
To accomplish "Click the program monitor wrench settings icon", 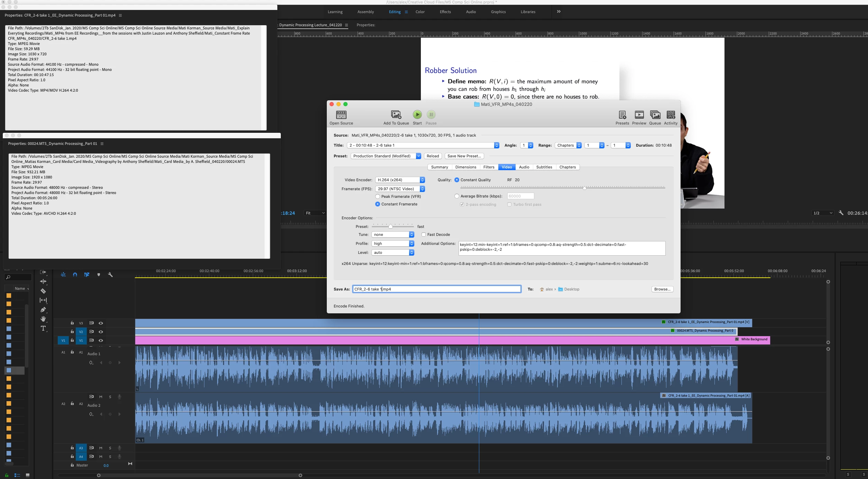I will click(841, 213).
